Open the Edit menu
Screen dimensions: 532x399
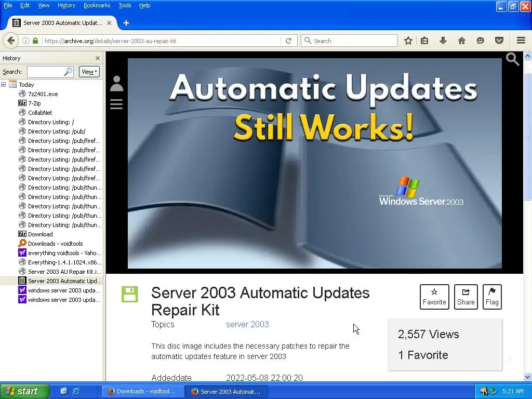click(25, 5)
